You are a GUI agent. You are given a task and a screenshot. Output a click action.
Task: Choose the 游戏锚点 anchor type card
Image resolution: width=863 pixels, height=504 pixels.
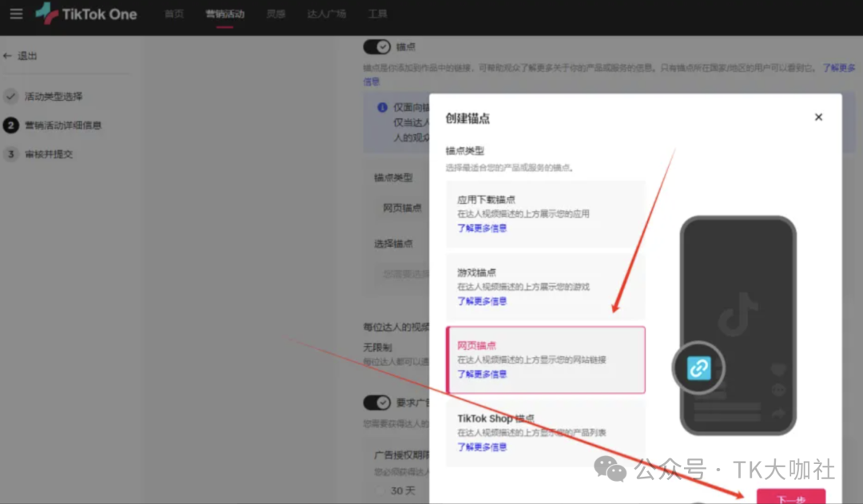click(545, 286)
